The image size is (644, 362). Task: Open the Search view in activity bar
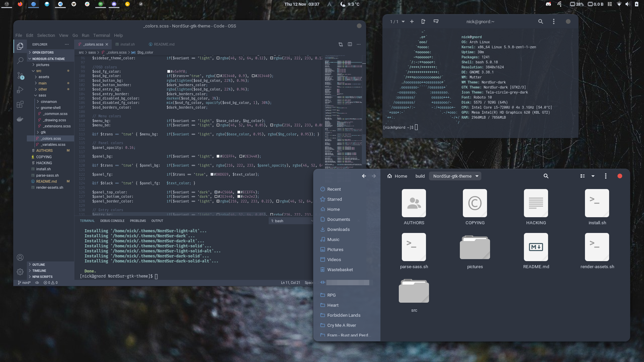(x=20, y=60)
